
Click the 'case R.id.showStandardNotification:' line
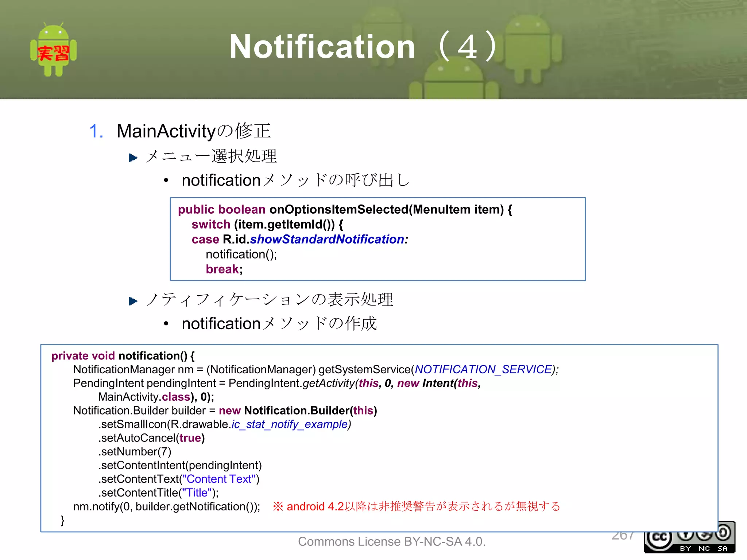pyautogui.click(x=300, y=240)
